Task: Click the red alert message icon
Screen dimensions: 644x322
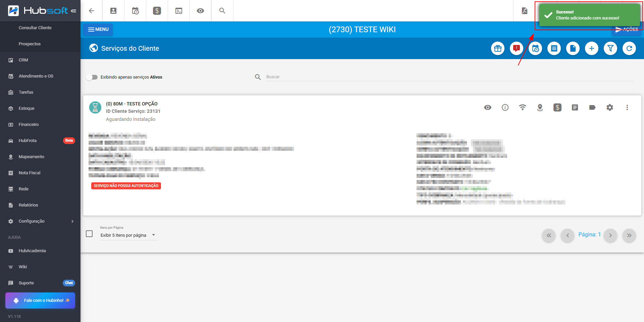Action: click(517, 48)
